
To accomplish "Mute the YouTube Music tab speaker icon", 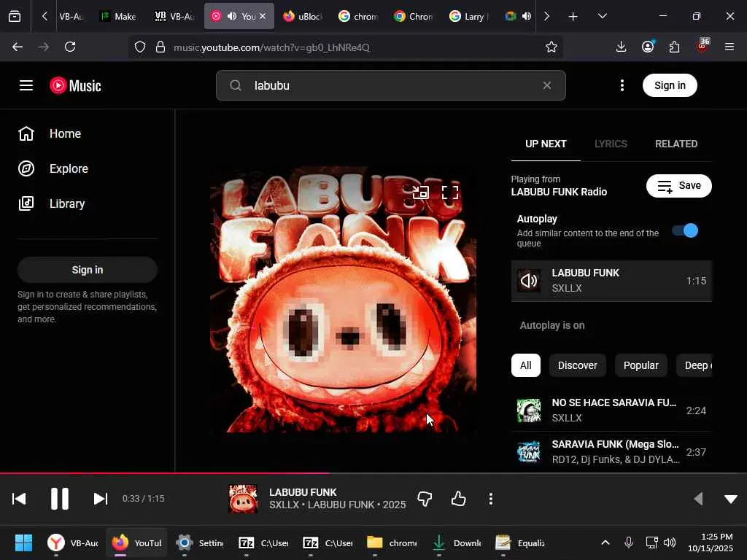I will click(232, 16).
